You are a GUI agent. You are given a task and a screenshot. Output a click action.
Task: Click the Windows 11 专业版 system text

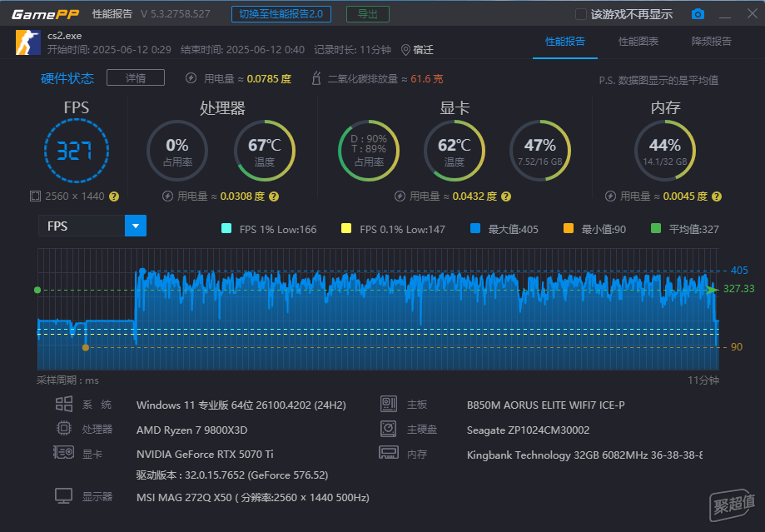(x=241, y=405)
